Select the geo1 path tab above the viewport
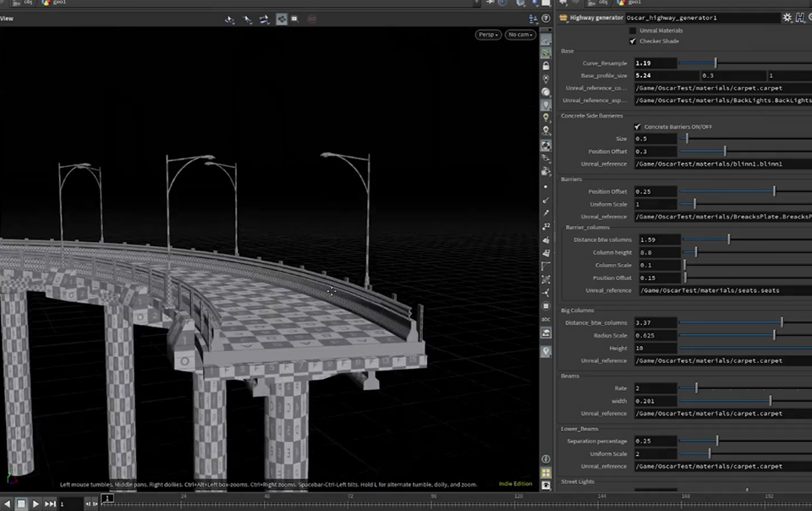Image resolution: width=812 pixels, height=511 pixels. coord(58,3)
